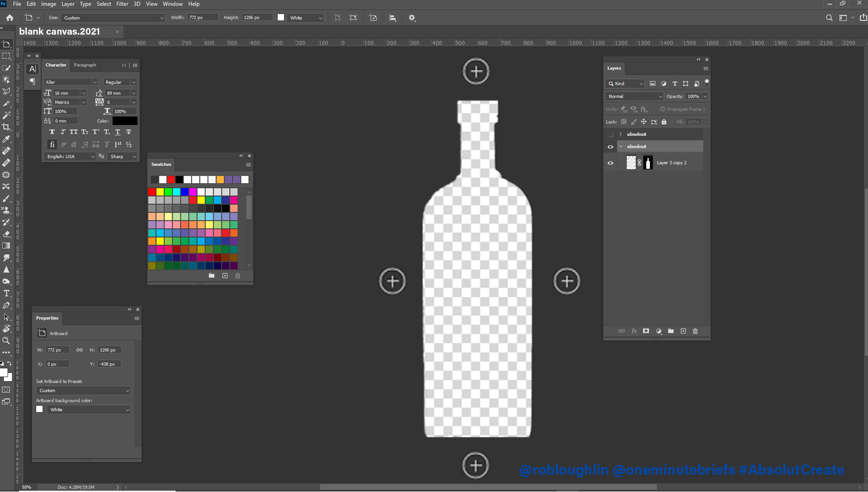Screen dimensions: 868x492
Task: Open font style Regular dropdown
Action: coord(119,82)
